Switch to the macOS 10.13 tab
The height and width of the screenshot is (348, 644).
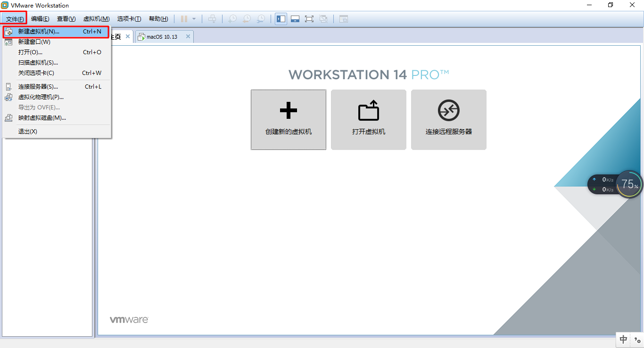(163, 36)
